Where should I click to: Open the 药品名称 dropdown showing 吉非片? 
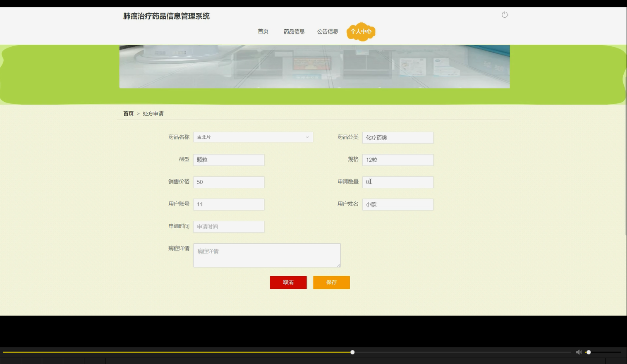point(253,137)
